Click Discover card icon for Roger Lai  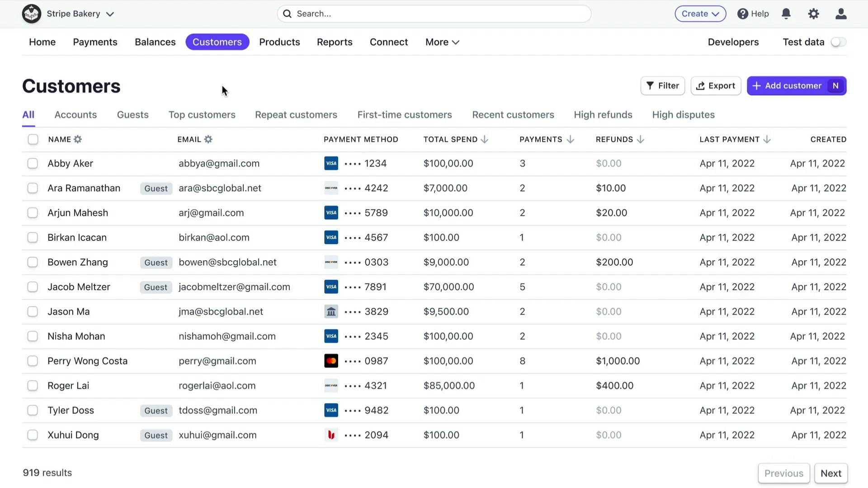tap(331, 386)
